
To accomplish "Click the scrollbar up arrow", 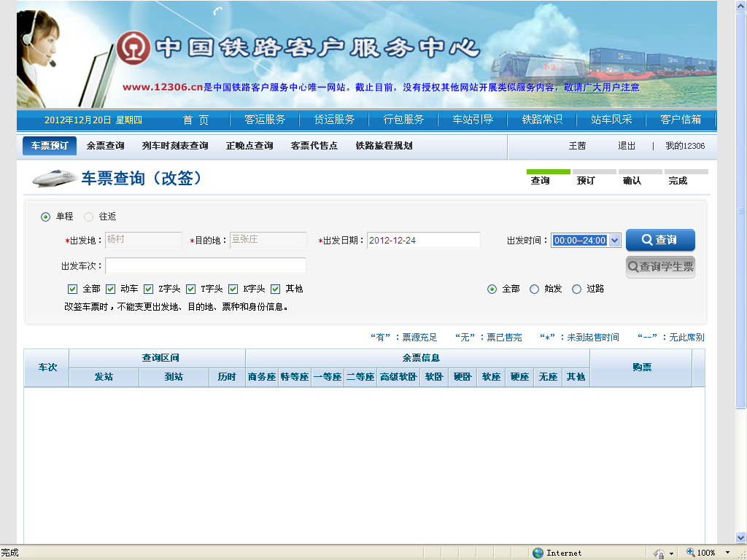I will (741, 6).
